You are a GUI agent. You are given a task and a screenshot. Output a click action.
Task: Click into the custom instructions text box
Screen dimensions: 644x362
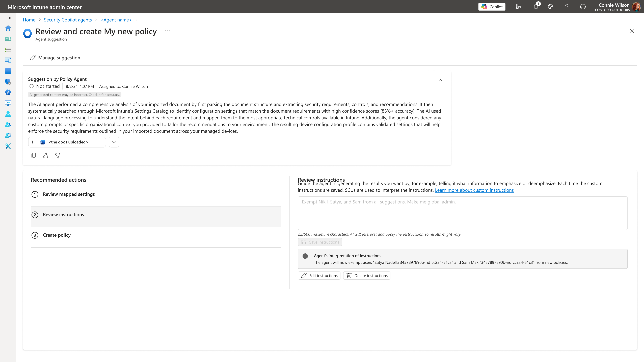[x=463, y=213]
